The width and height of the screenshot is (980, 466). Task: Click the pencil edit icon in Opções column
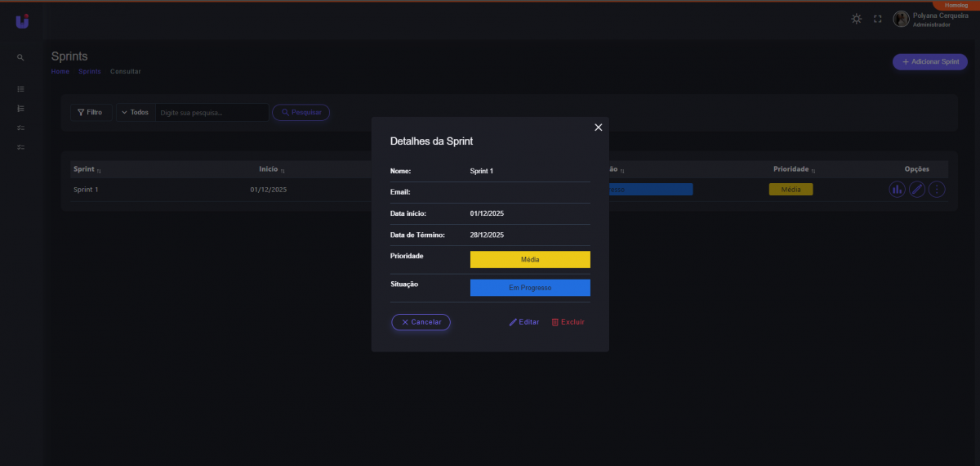917,190
